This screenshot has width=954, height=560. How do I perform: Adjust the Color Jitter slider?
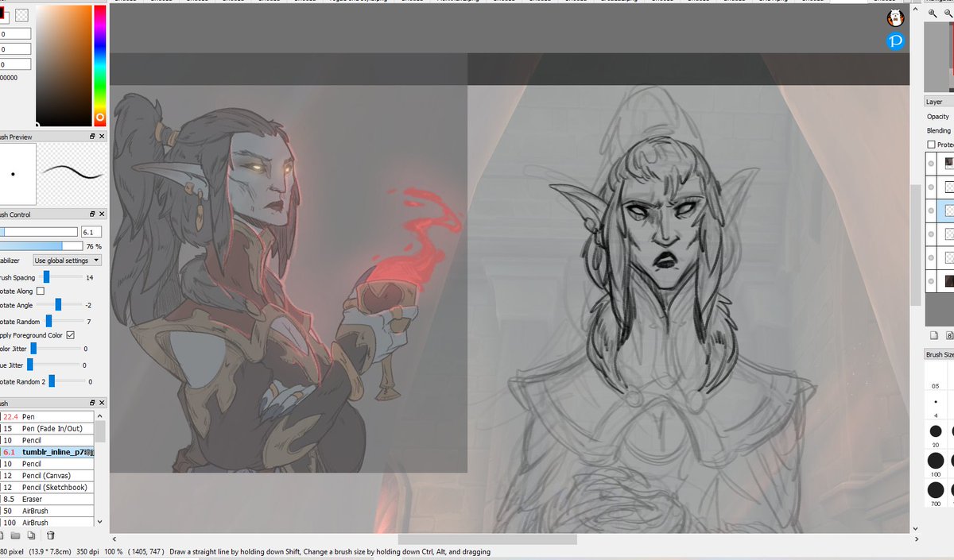tap(34, 349)
